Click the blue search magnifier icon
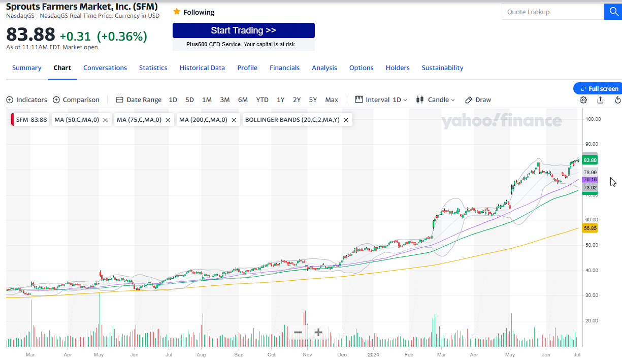This screenshot has height=364, width=622. 612,12
